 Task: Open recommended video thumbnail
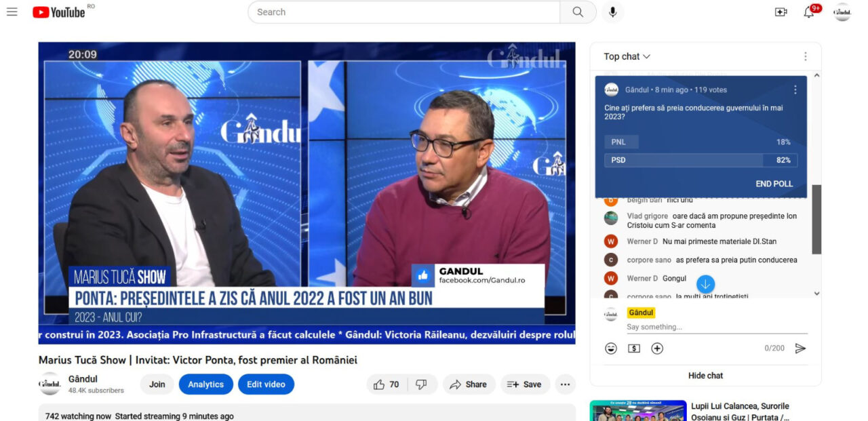coord(638,411)
